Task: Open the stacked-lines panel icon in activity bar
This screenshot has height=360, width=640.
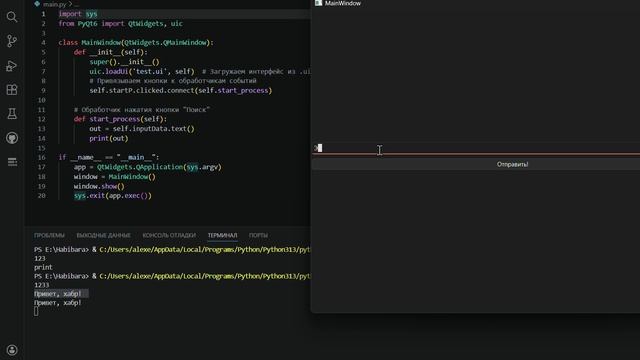Action: (12, 162)
